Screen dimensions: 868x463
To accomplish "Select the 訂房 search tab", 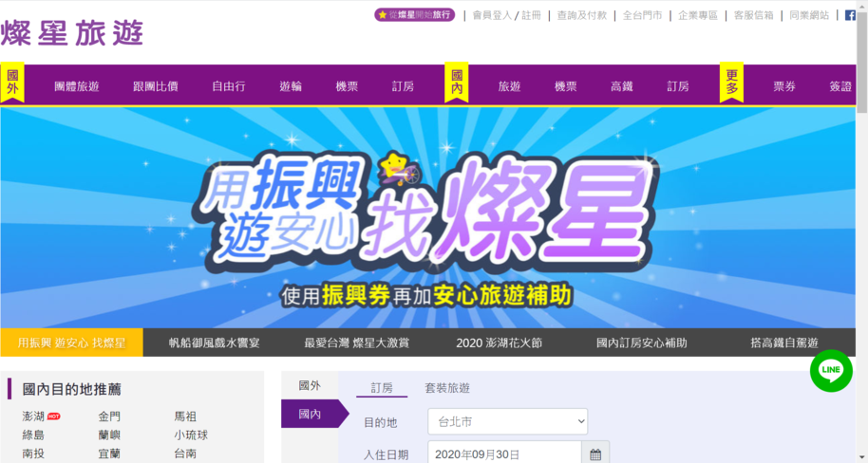I will [382, 388].
